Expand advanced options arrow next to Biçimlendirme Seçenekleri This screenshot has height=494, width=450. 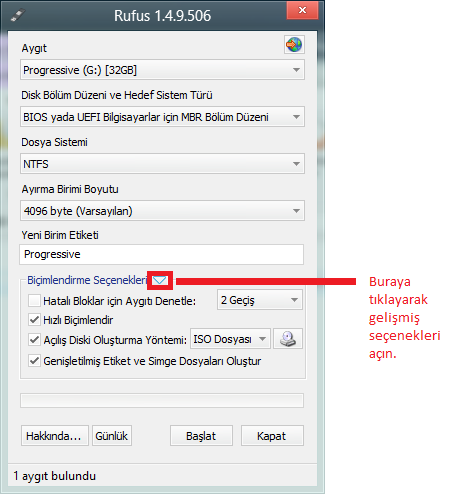(160, 280)
